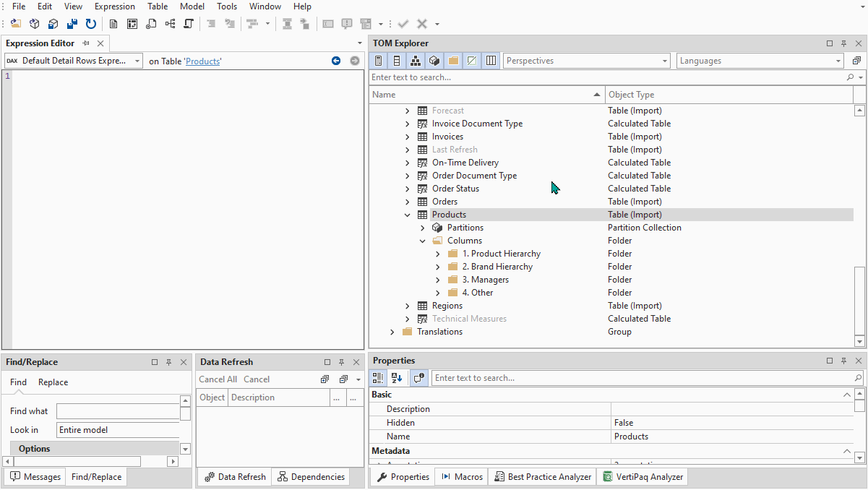Expand the Partitions node under Products
This screenshot has width=868, height=490.
(x=423, y=227)
